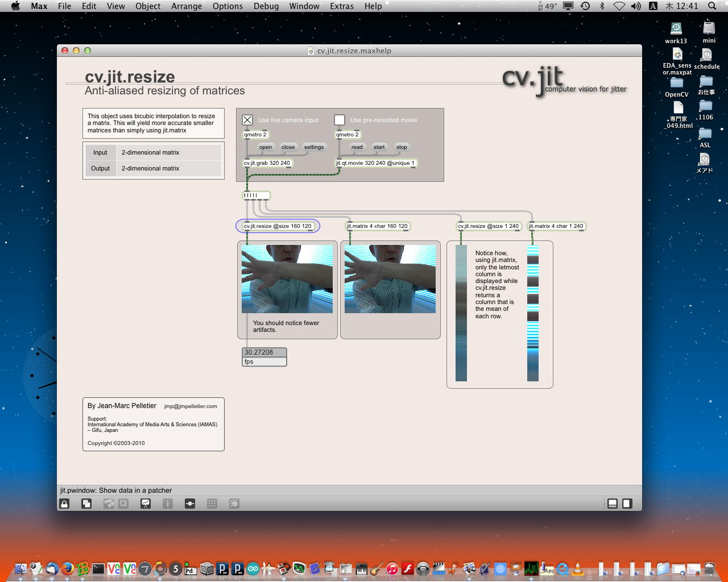Click the stop message button
The image size is (728, 582).
(x=402, y=147)
